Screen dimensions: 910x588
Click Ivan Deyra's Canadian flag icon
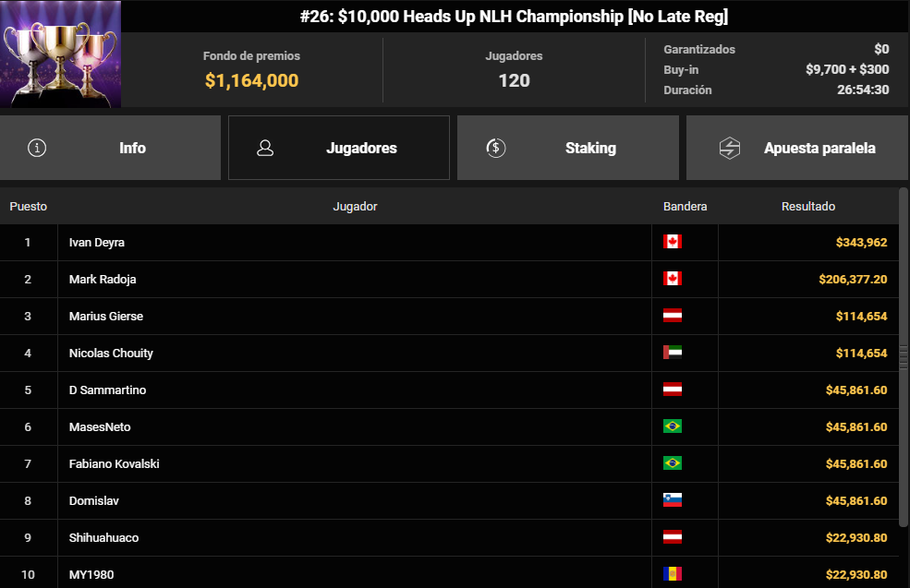click(x=672, y=242)
